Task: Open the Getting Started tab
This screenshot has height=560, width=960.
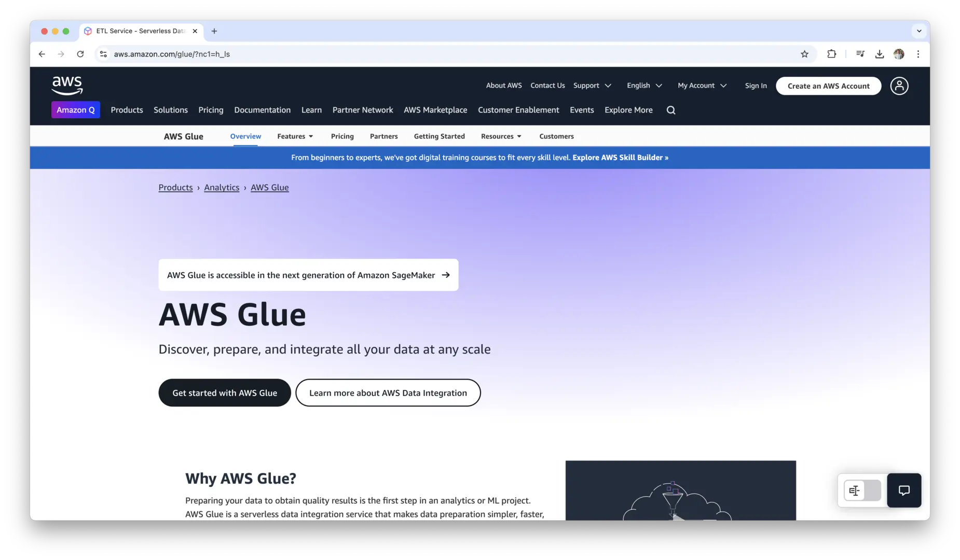Action: pos(439,136)
